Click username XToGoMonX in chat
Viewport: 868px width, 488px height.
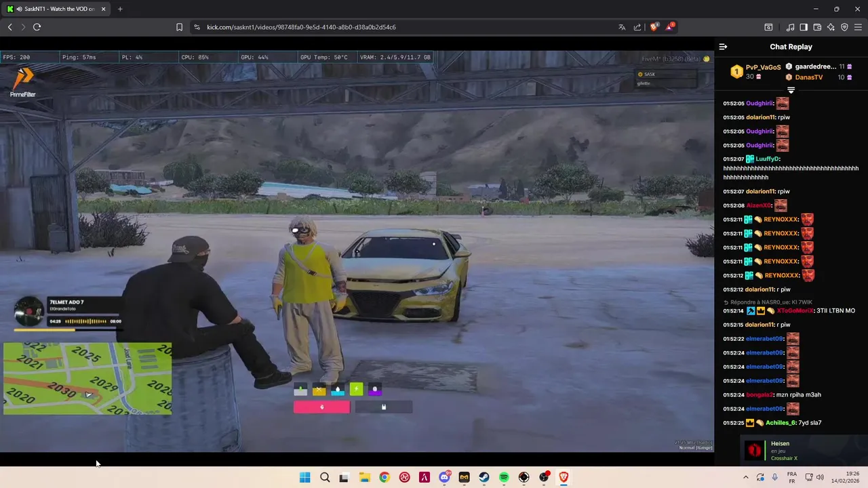pyautogui.click(x=795, y=310)
